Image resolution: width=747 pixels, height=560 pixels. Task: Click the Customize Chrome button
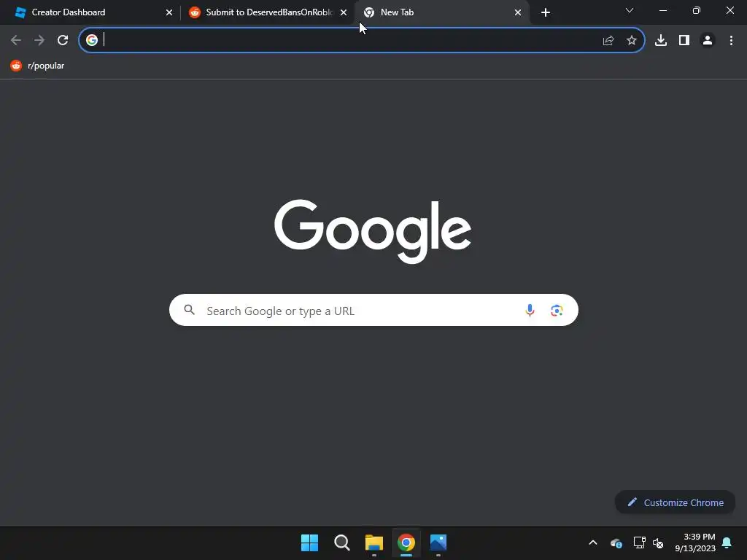point(675,502)
